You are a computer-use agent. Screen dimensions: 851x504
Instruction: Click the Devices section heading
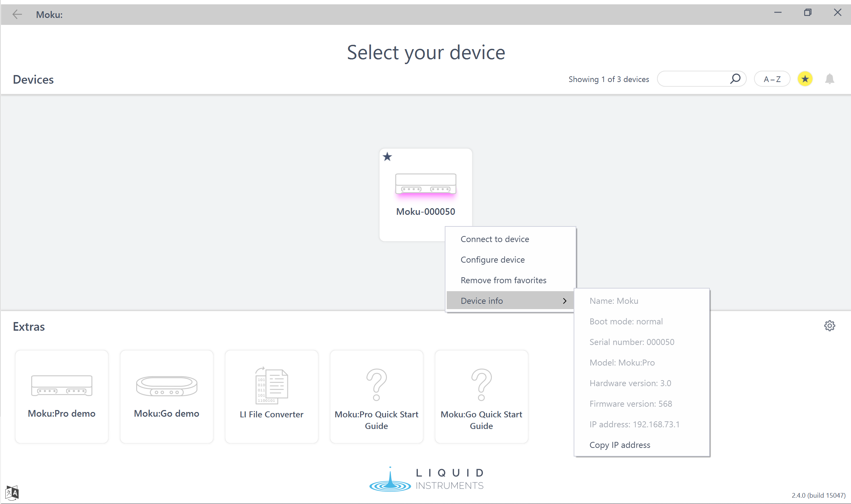(33, 79)
